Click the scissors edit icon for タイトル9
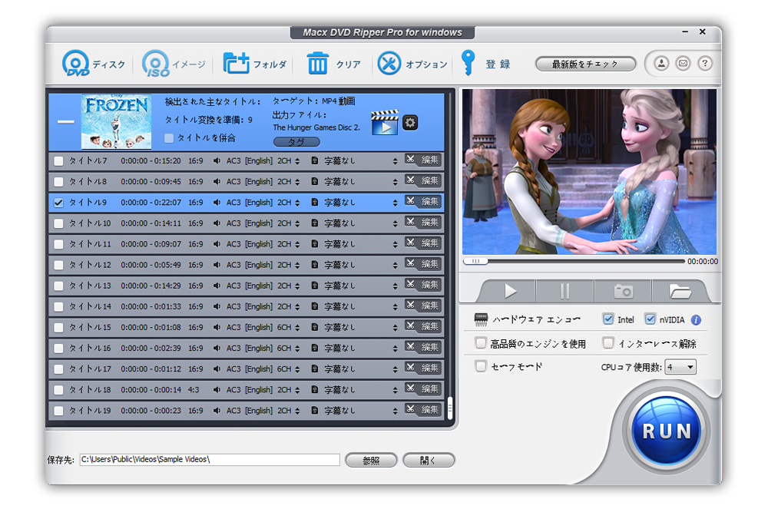Image resolution: width=768 pixels, height=532 pixels. click(x=410, y=201)
